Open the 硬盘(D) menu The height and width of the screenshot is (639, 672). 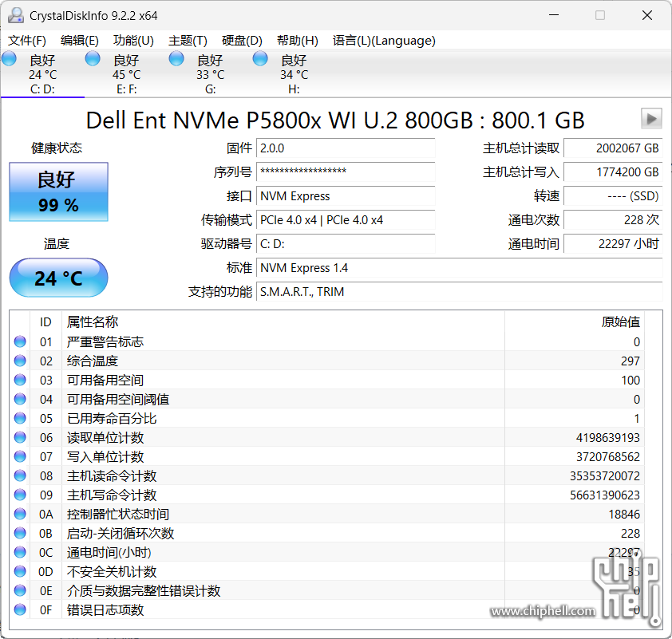(x=242, y=41)
